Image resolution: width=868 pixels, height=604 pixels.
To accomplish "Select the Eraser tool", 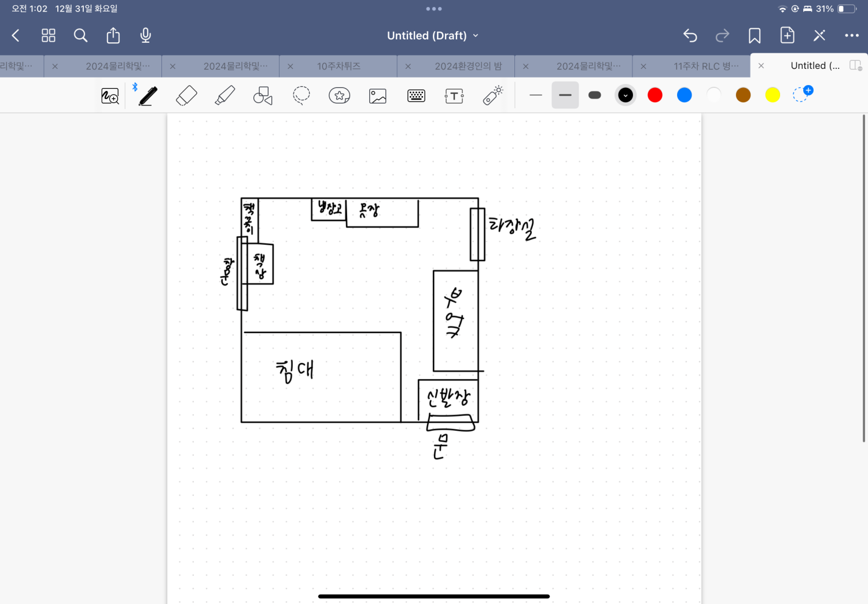I will coord(186,96).
